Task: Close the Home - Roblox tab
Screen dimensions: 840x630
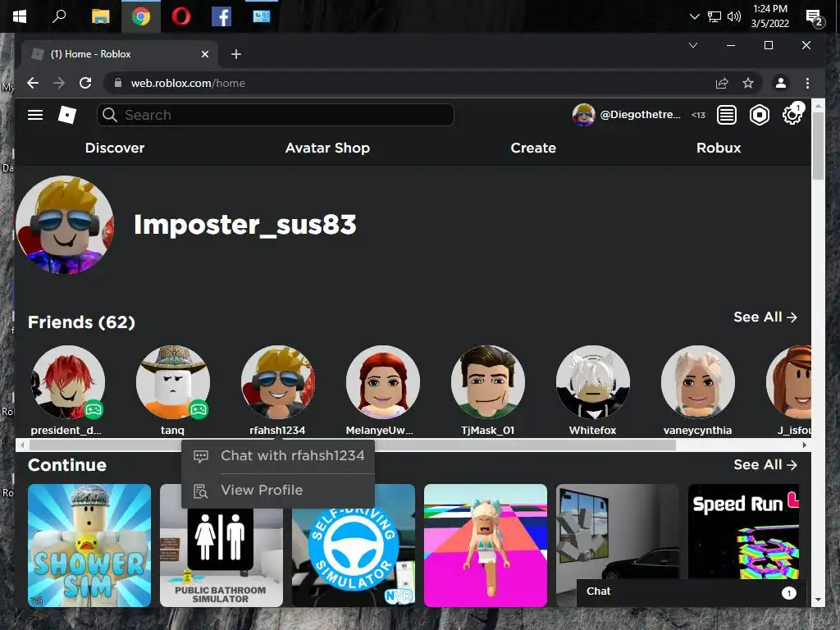Action: (x=204, y=54)
